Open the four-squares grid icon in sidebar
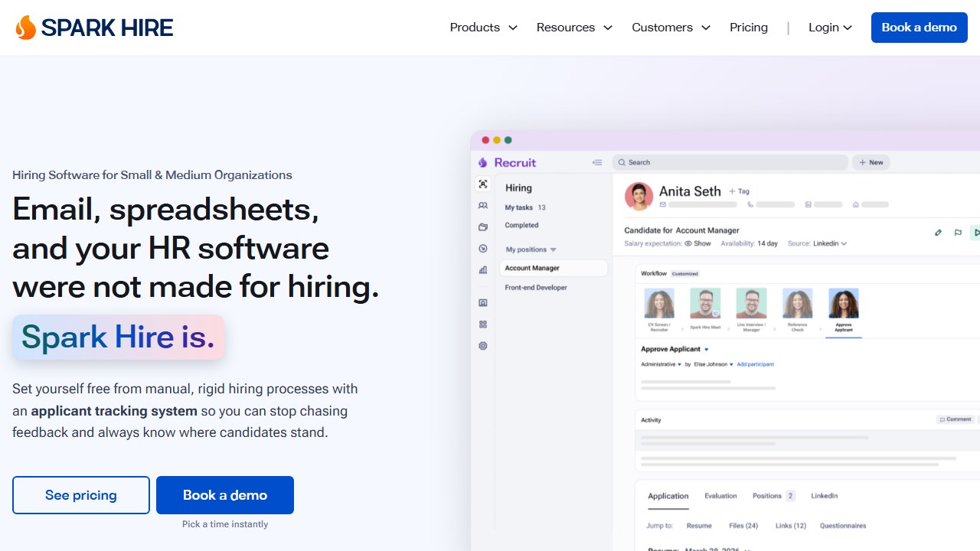The image size is (980, 551). click(x=482, y=324)
